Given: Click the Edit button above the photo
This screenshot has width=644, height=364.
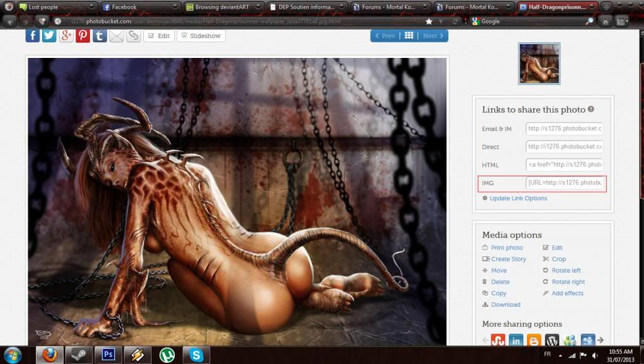Looking at the screenshot, I should [x=159, y=36].
